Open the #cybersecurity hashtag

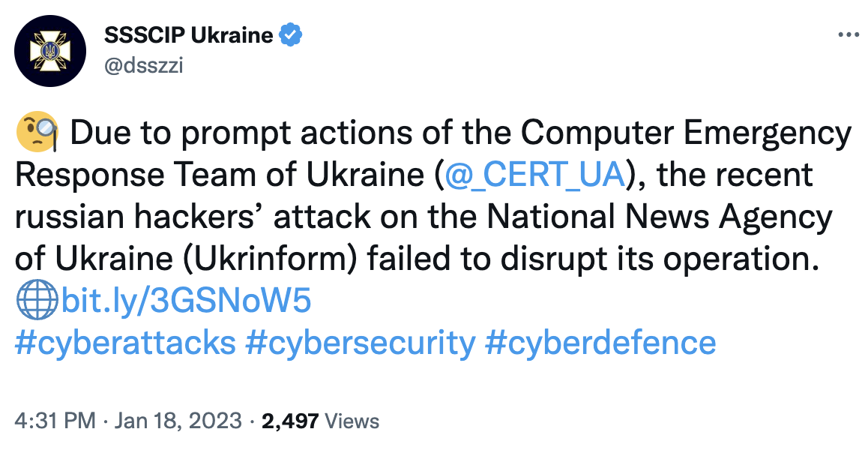[360, 343]
